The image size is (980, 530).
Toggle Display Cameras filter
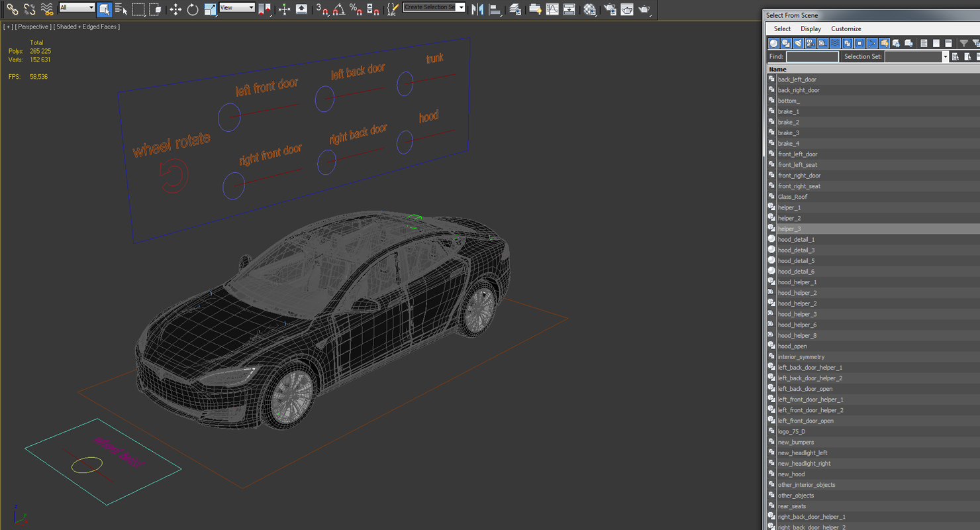click(x=810, y=43)
